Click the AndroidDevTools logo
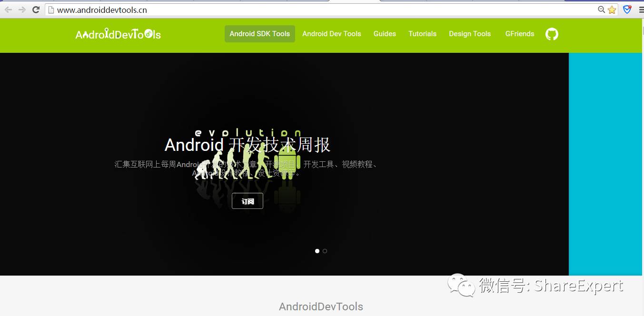 point(118,34)
